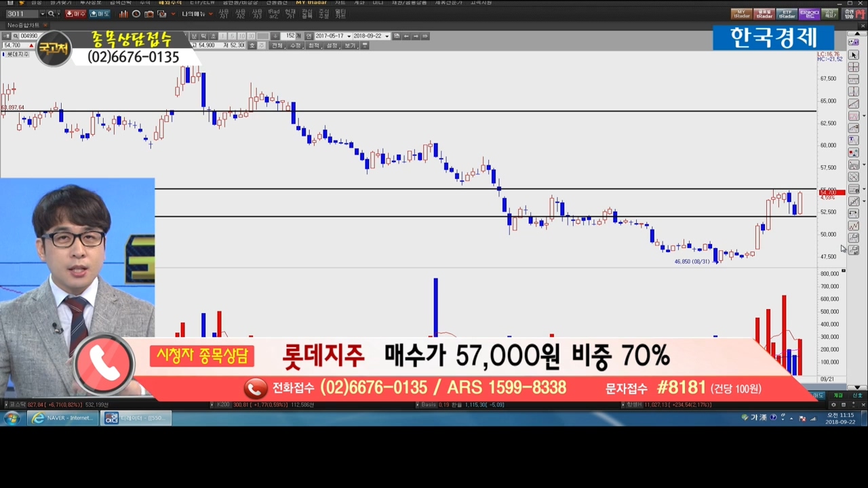Click the clock icon in top toolbar
The width and height of the screenshot is (868, 488).
tap(136, 14)
